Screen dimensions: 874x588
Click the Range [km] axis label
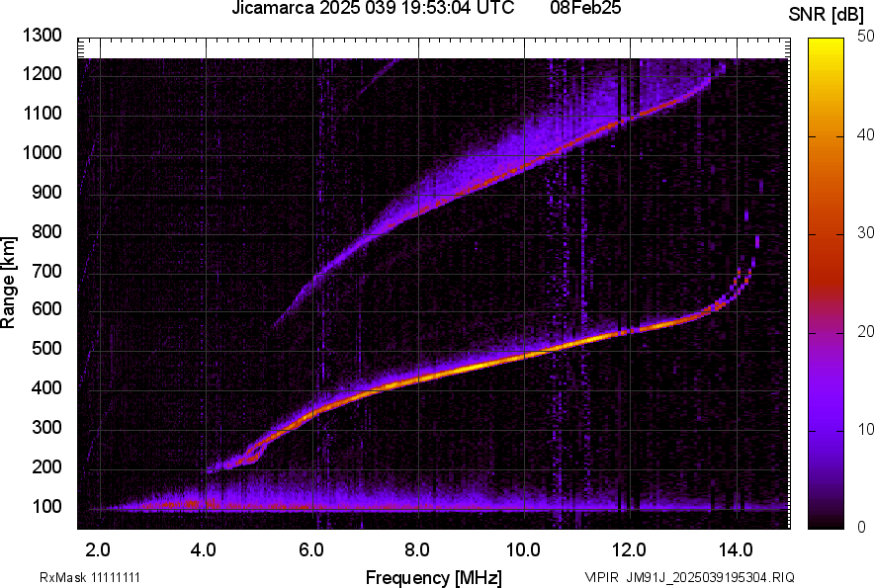8,283
